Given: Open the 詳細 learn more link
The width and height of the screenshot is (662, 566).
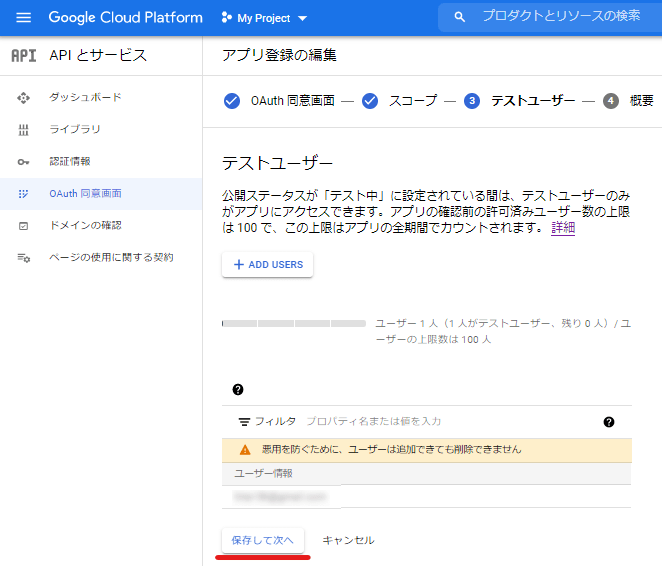Looking at the screenshot, I should pos(563,228).
